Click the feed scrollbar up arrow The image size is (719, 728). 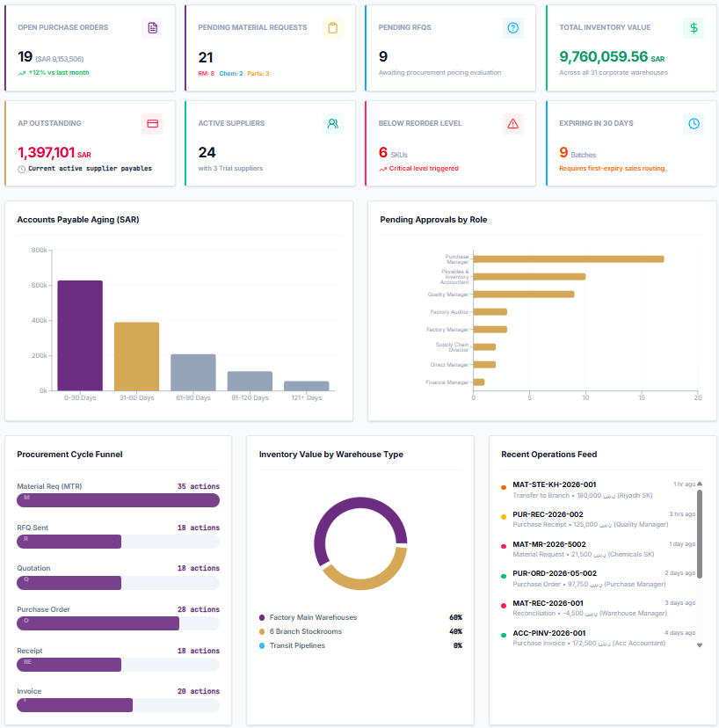click(700, 484)
